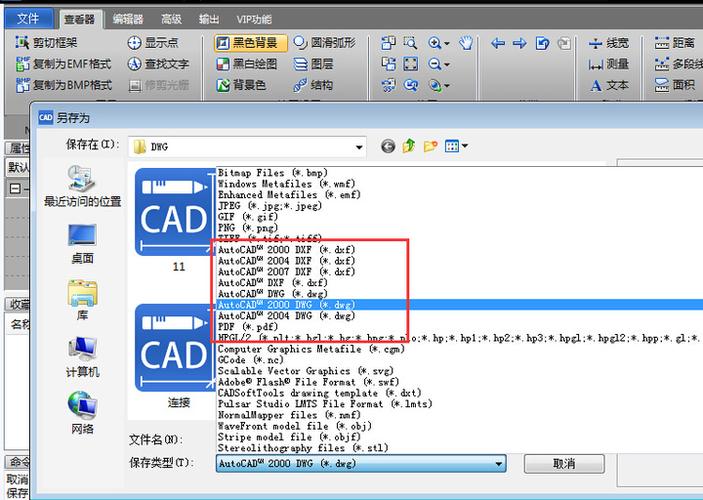Go to 计算机 computer location

pyautogui.click(x=82, y=357)
